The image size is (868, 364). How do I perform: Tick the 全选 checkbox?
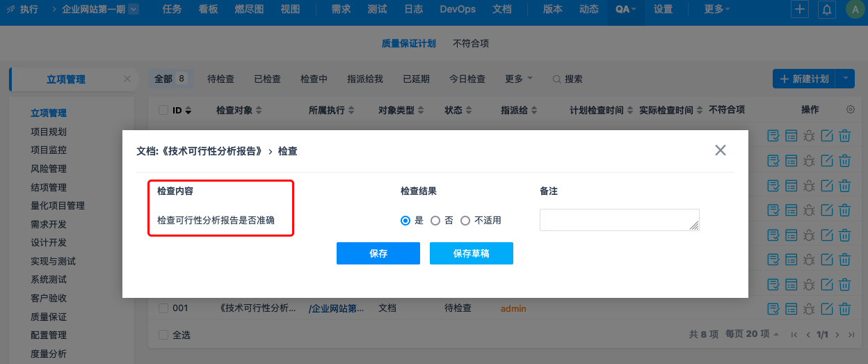point(163,335)
